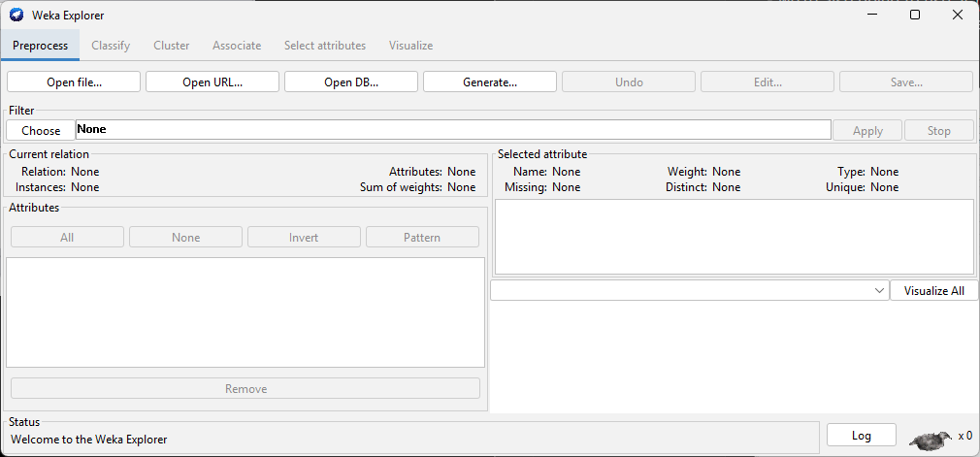The width and height of the screenshot is (980, 457).
Task: Click the None attributes button
Action: [x=185, y=238]
